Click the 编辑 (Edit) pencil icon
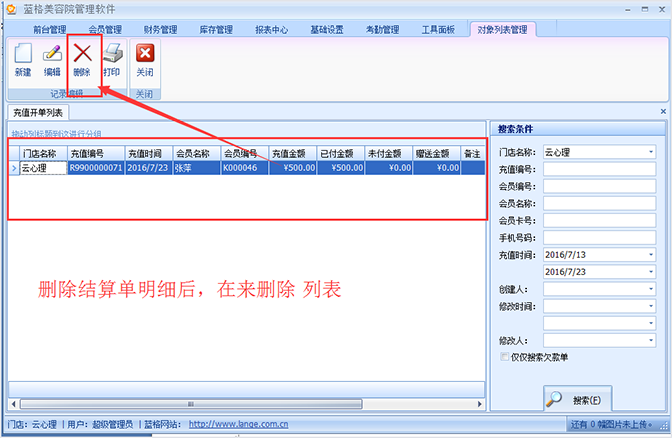The width and height of the screenshot is (672, 438). [52, 60]
